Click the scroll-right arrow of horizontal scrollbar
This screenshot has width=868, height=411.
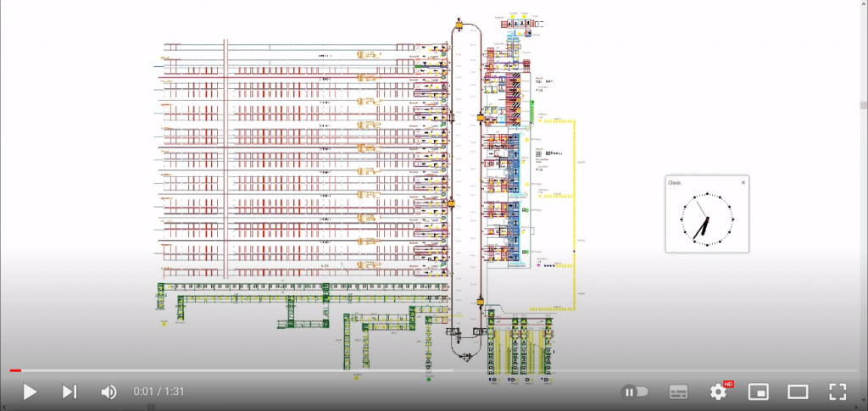click(856, 407)
